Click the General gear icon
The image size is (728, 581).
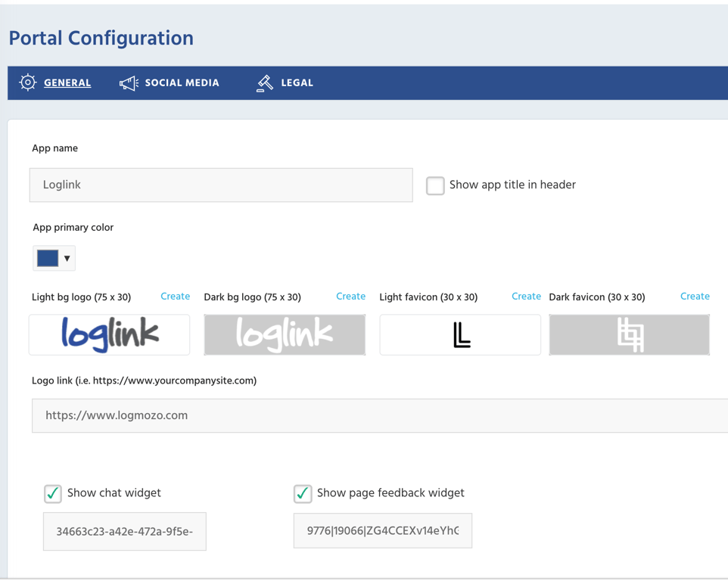click(x=28, y=82)
